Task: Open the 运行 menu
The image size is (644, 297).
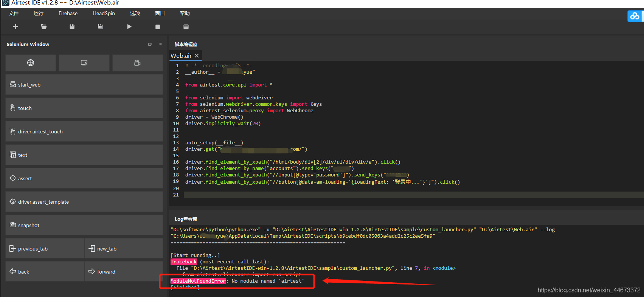Action: 39,13
